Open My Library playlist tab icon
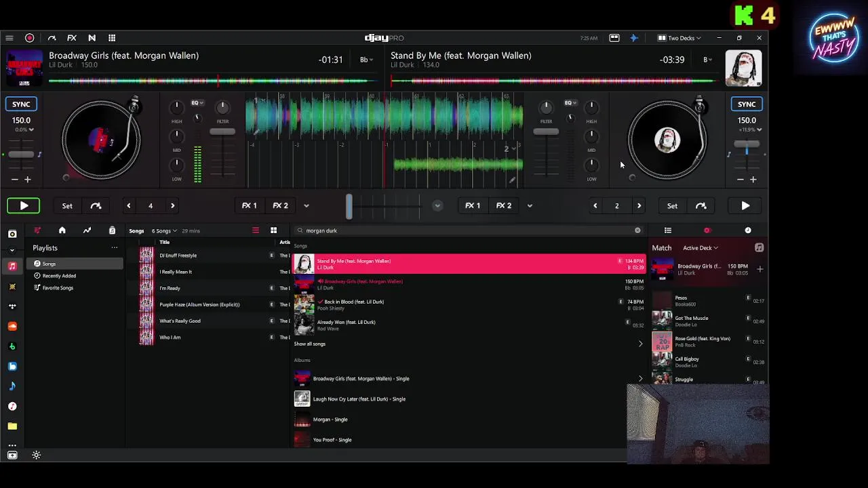This screenshot has width=868, height=488. click(37, 230)
